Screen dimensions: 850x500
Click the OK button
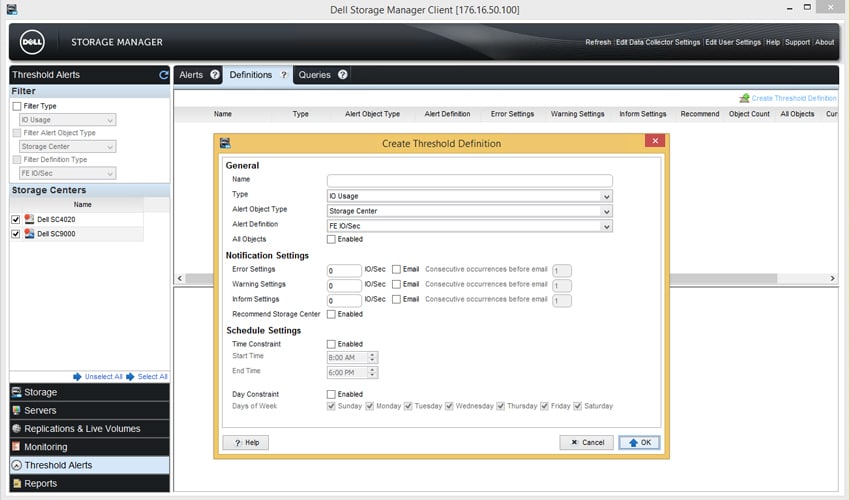coord(640,443)
